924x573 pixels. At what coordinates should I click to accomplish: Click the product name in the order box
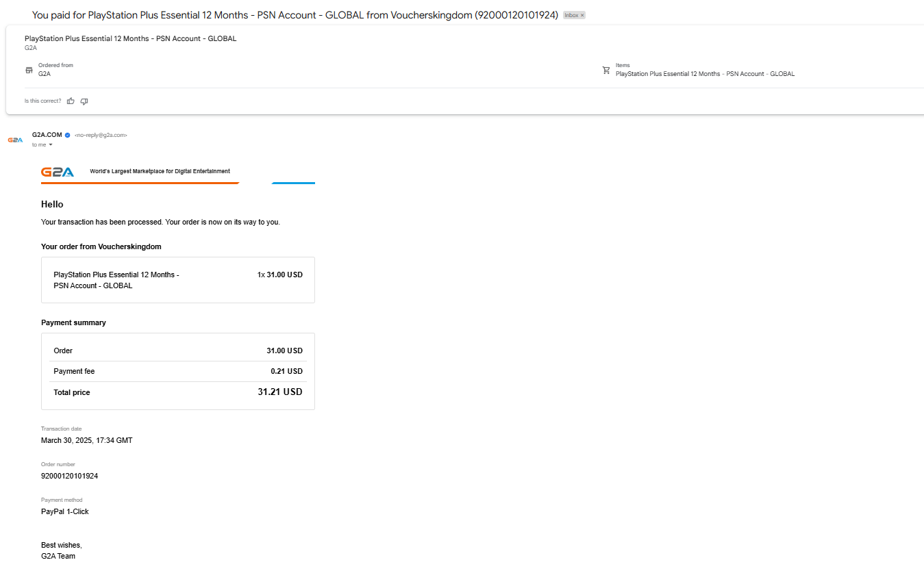116,280
